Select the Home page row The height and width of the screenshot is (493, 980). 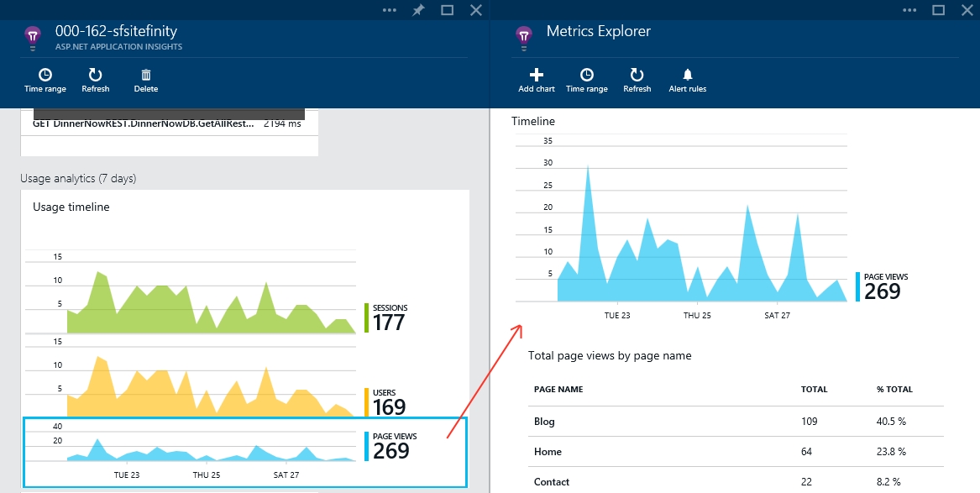click(736, 452)
